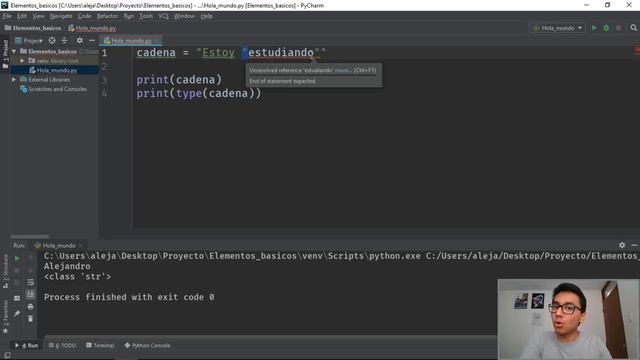Pin the Run tab with the pin icon
Viewport: 640px width, 360px height.
click(17, 313)
